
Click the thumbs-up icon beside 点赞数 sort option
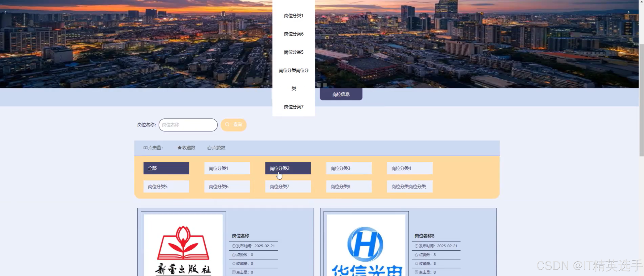209,148
